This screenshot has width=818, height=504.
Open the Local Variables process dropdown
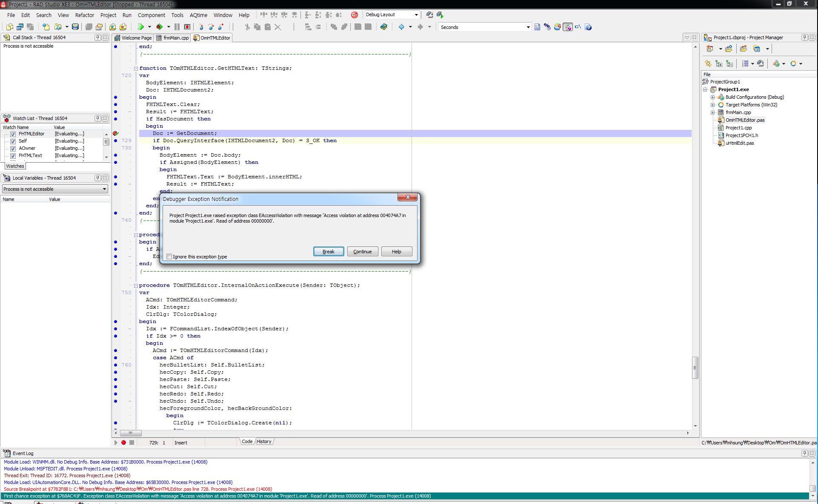[x=104, y=189]
